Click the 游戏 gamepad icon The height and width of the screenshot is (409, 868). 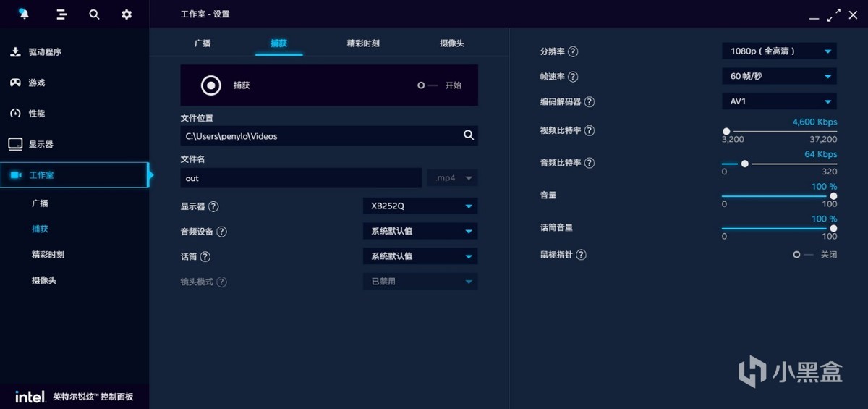tap(15, 83)
